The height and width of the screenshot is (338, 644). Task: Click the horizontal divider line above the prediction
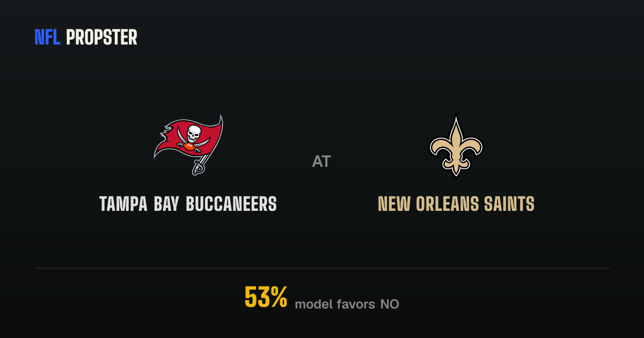click(x=322, y=268)
